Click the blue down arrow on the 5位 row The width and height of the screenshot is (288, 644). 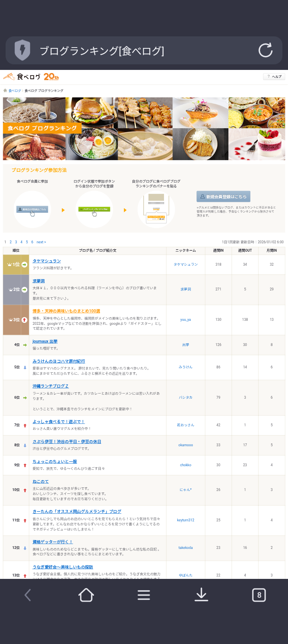25,367
